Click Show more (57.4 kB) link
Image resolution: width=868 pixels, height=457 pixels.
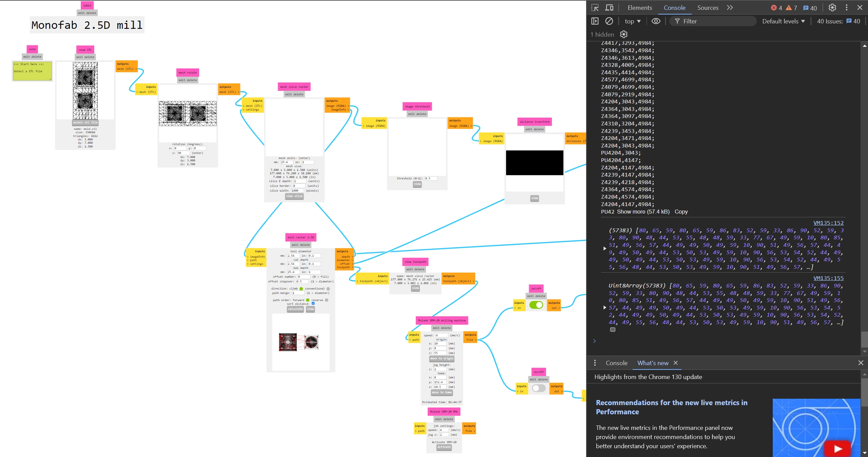643,212
